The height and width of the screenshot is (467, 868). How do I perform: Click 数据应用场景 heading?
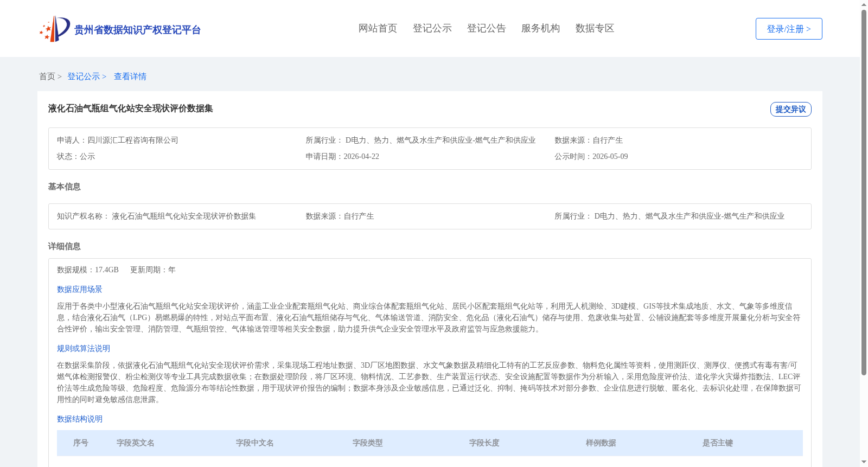click(x=80, y=289)
